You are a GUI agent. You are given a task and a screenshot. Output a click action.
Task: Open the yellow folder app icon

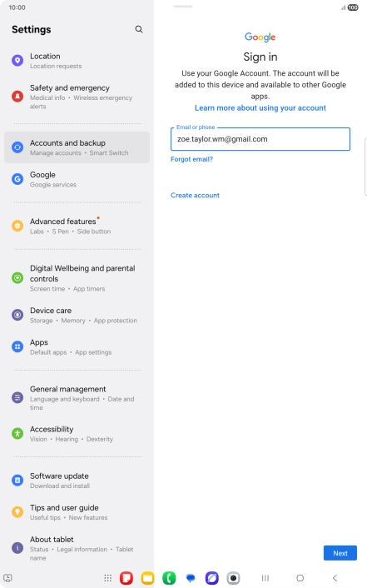click(x=147, y=578)
